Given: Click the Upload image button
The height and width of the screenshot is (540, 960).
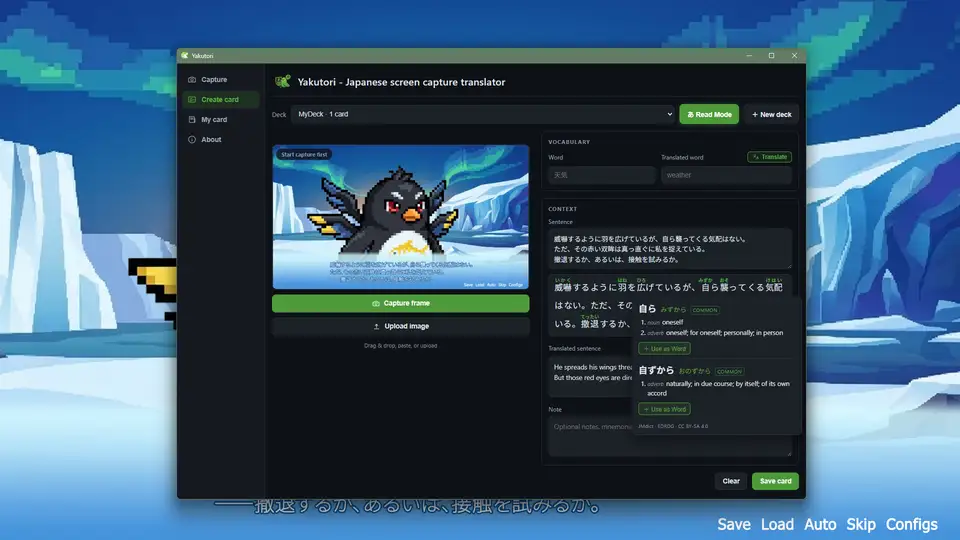Looking at the screenshot, I should 400,326.
